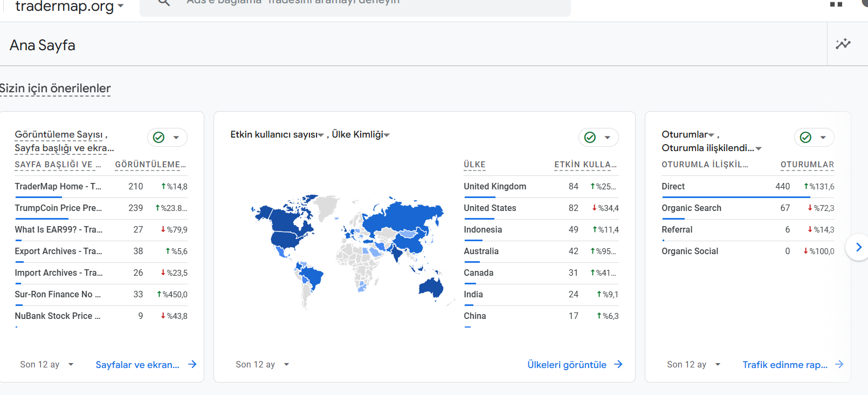The height and width of the screenshot is (395, 868).
Task: Select United Kingdom country row
Action: (541, 187)
